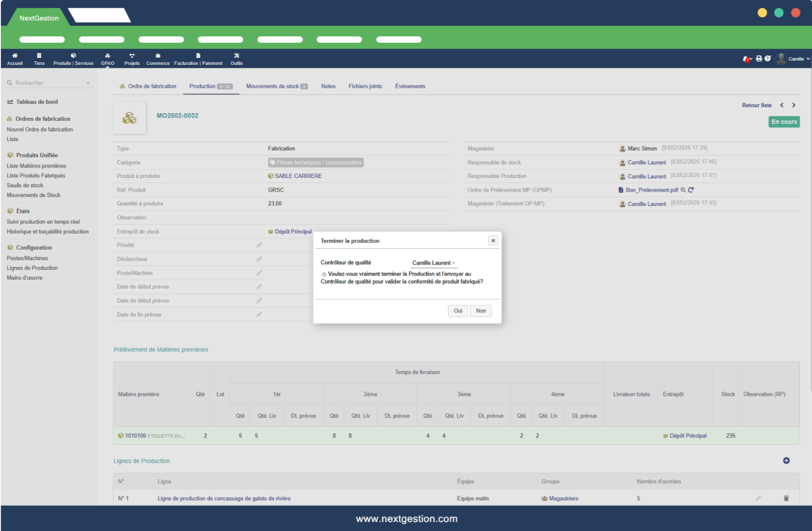Close the Terminer la production dialog
This screenshot has height=531, width=812.
[x=493, y=240]
